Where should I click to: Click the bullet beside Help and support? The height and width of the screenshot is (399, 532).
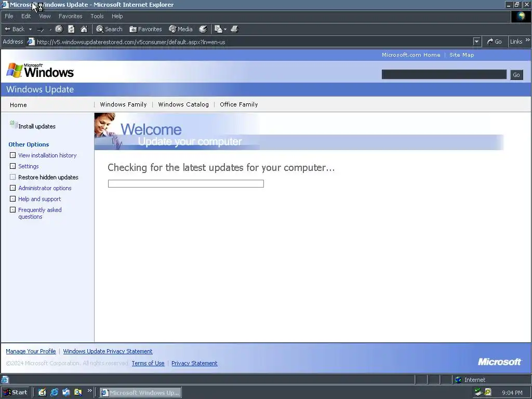13,199
